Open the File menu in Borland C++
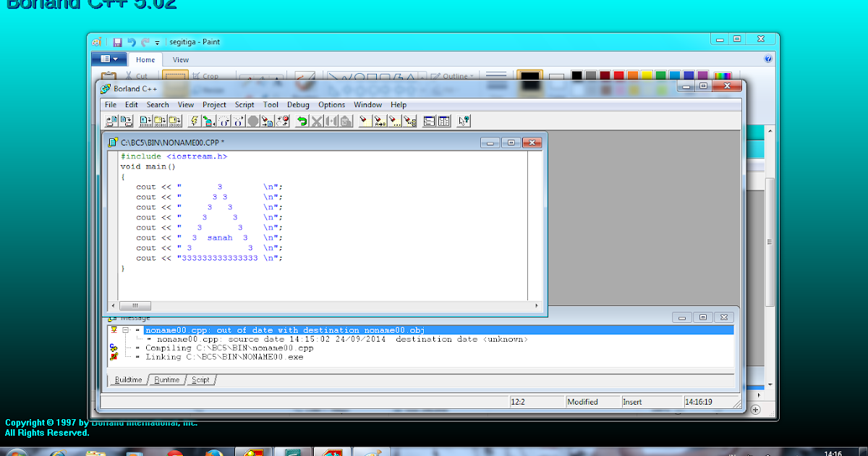868x456 pixels. 111,104
